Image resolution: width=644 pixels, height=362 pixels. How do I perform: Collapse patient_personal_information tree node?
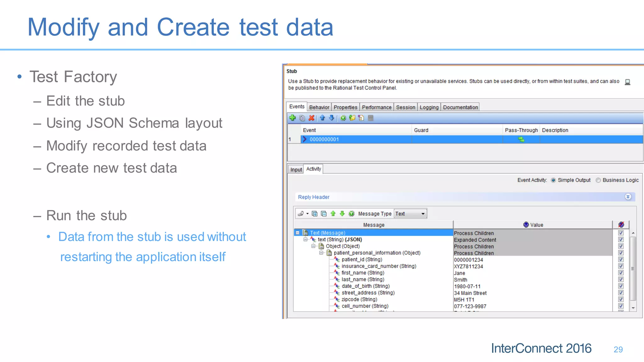pos(321,253)
